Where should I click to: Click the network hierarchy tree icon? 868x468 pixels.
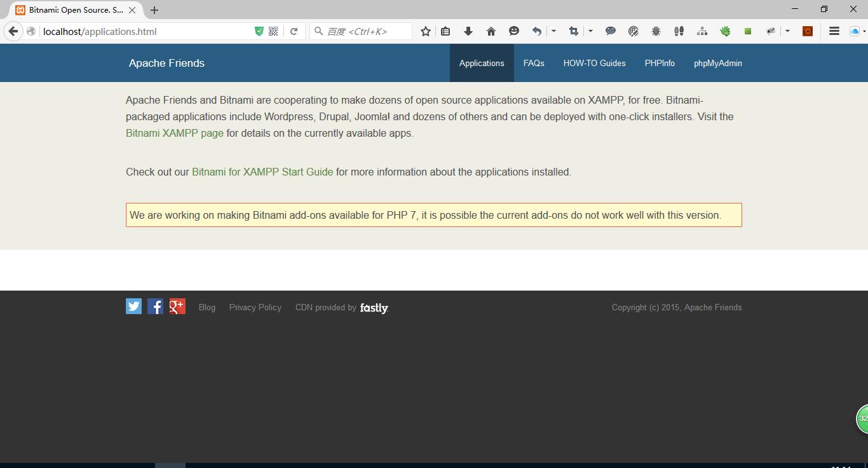pos(702,31)
